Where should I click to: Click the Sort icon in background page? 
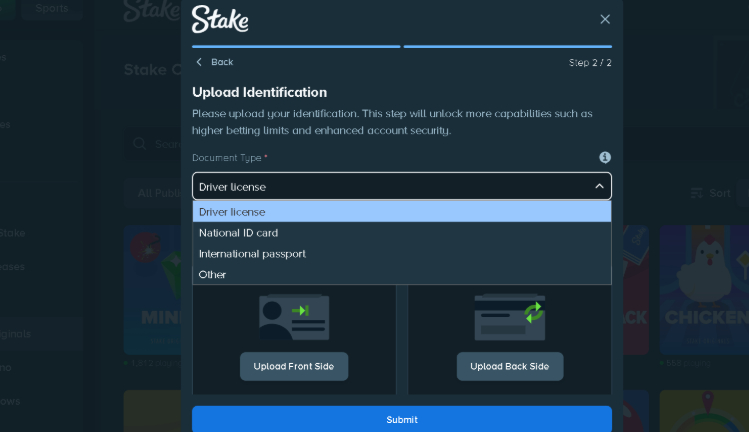[697, 193]
